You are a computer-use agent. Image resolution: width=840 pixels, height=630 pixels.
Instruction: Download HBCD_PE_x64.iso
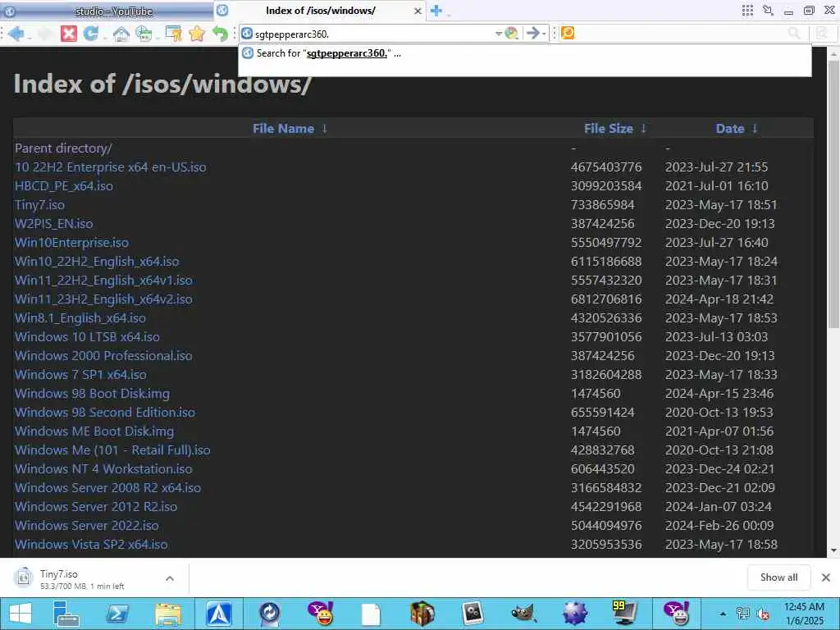64,186
